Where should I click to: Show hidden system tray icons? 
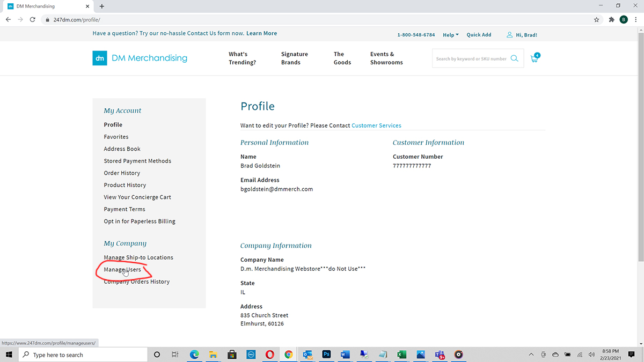[531, 354]
